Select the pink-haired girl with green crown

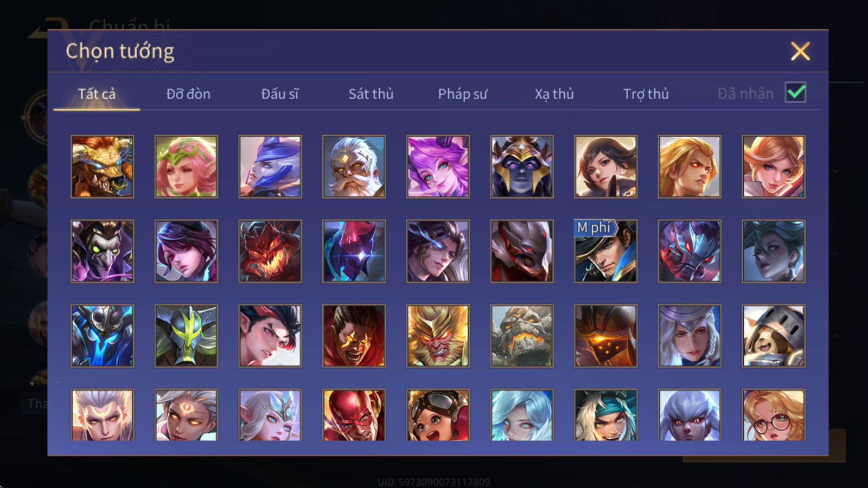(186, 166)
